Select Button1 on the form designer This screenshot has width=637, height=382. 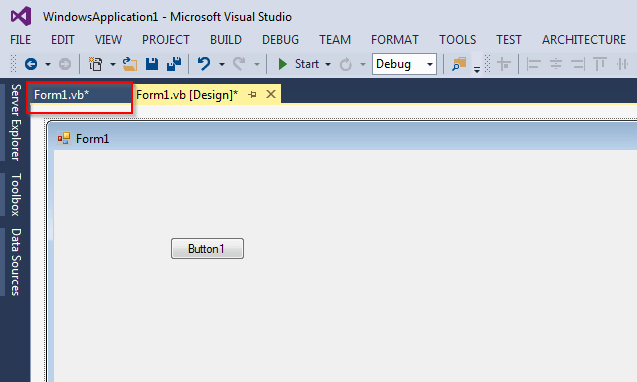point(207,248)
